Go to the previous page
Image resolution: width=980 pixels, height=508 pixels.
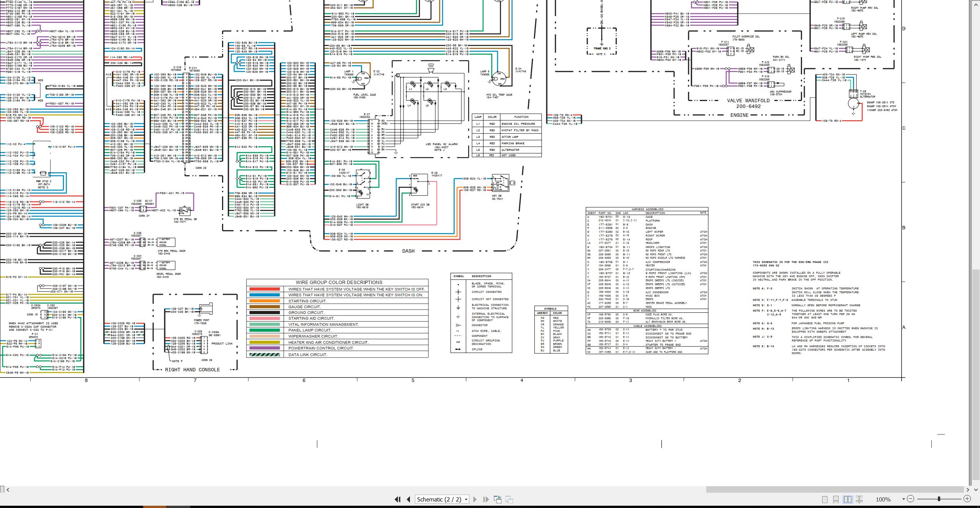[x=408, y=499]
